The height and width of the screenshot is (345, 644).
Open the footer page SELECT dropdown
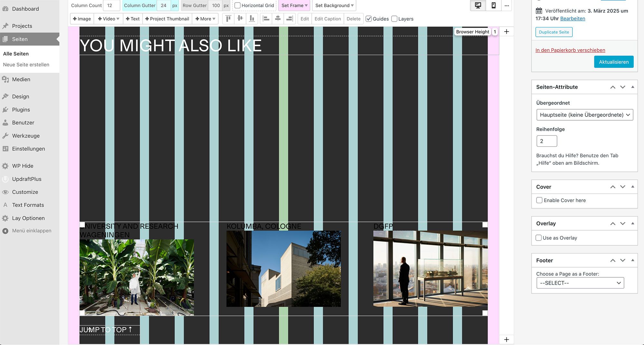click(x=580, y=283)
